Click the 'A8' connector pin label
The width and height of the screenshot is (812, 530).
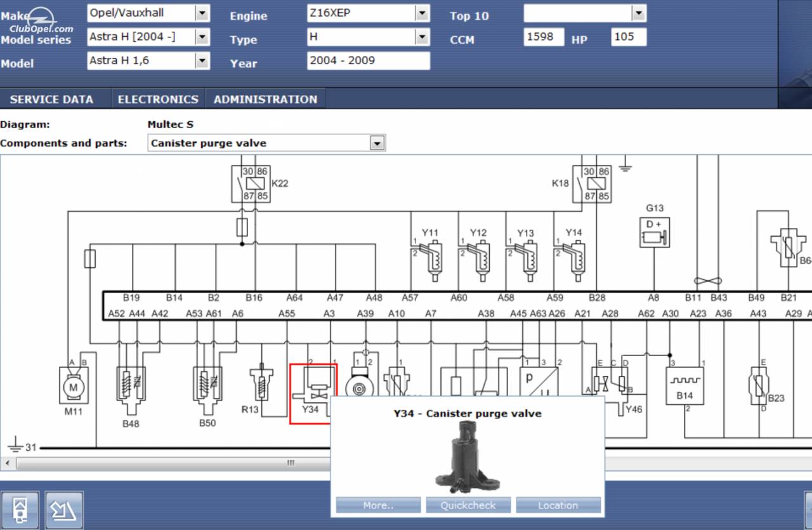653,297
